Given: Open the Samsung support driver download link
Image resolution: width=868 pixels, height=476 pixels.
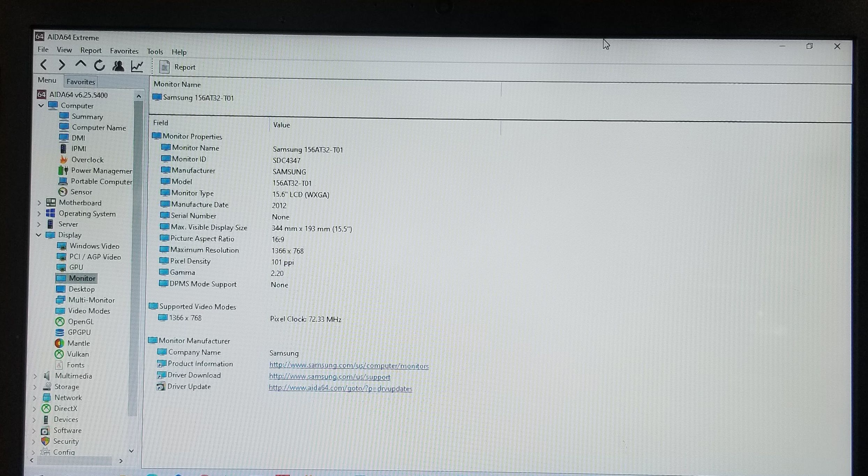Looking at the screenshot, I should tap(329, 377).
